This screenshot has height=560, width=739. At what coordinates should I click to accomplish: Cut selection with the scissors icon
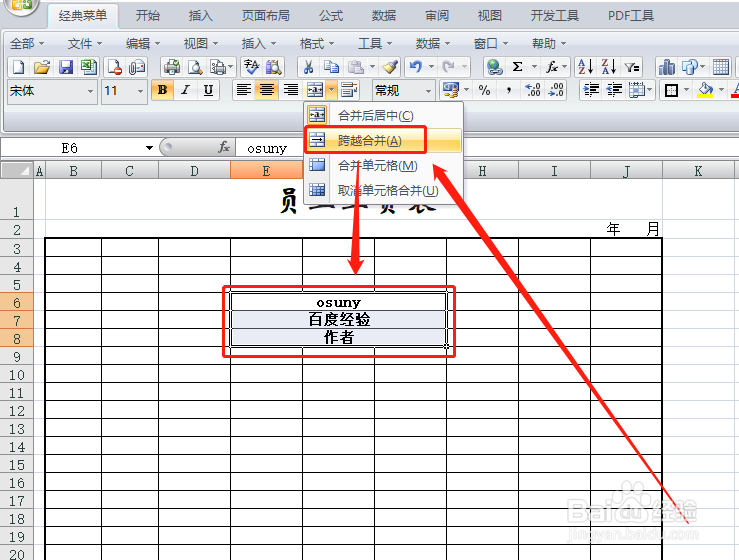[308, 67]
